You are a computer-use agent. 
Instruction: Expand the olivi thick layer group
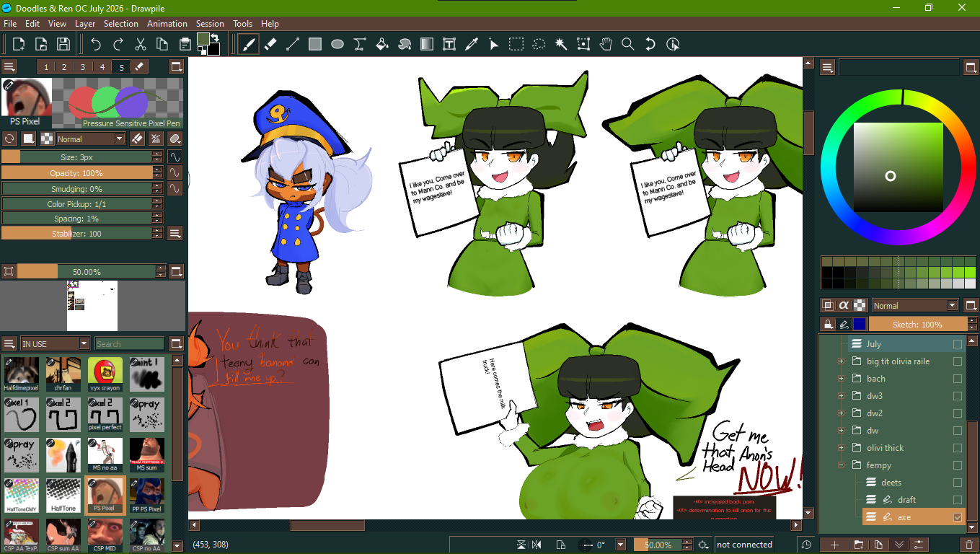coord(841,448)
